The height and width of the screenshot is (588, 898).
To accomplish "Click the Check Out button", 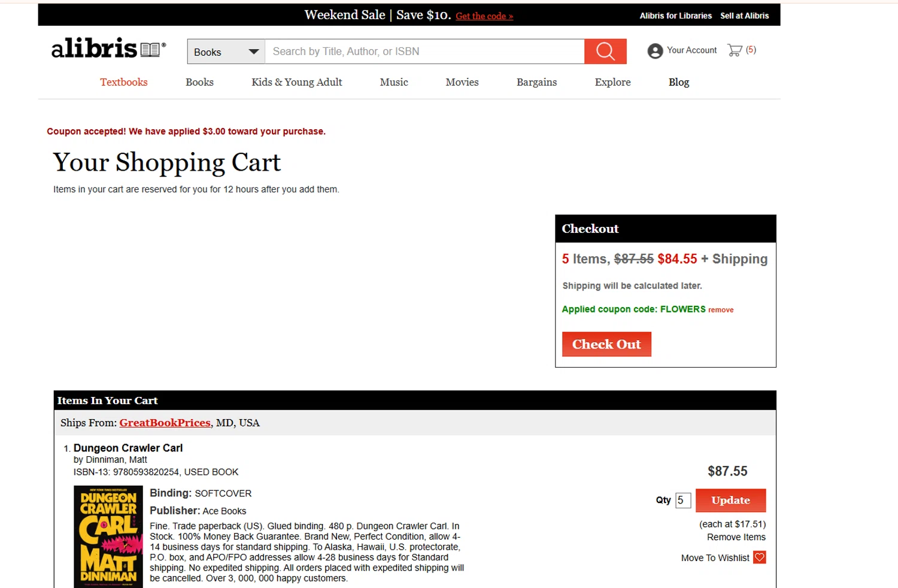I will coord(606,344).
